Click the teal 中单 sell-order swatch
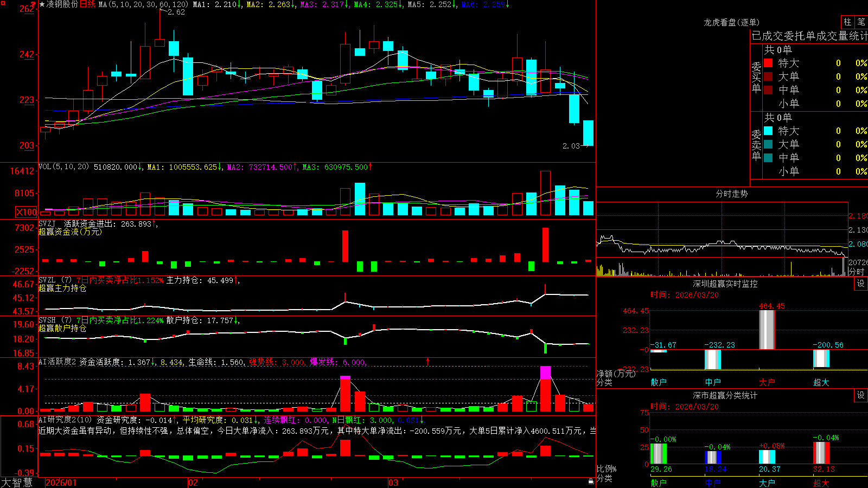This screenshot has width=868, height=488. [768, 158]
